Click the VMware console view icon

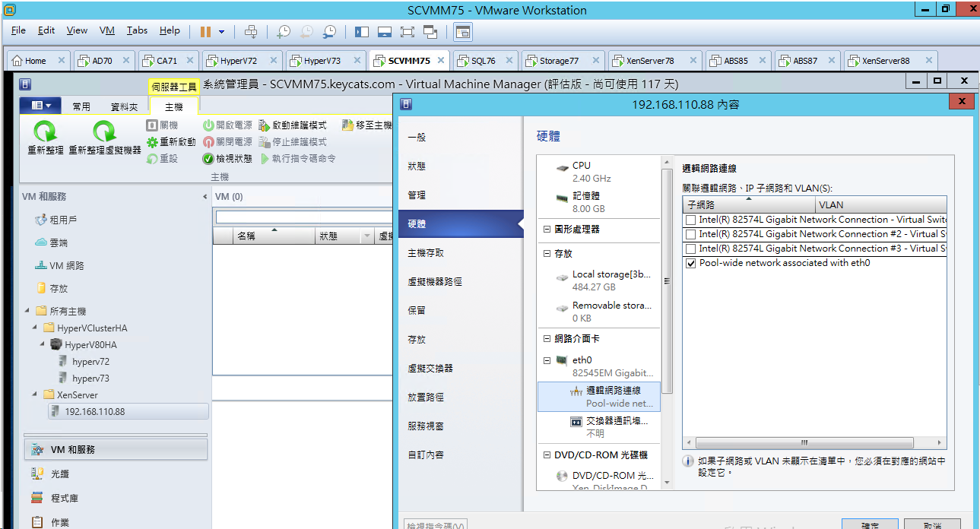click(x=463, y=32)
